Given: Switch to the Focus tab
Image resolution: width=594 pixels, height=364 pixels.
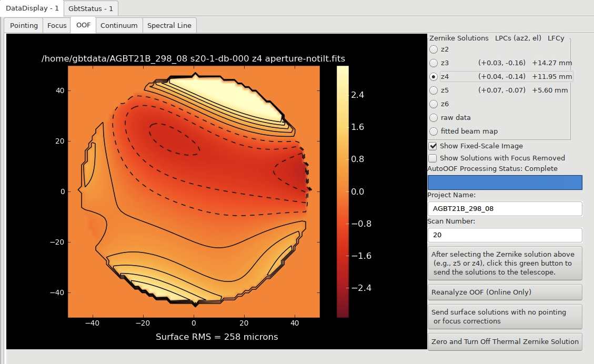Looking at the screenshot, I should point(57,25).
